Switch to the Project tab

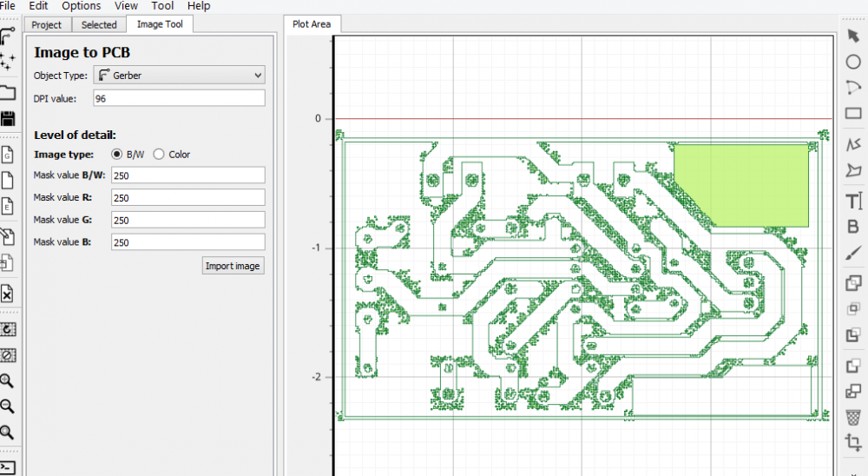pos(47,24)
